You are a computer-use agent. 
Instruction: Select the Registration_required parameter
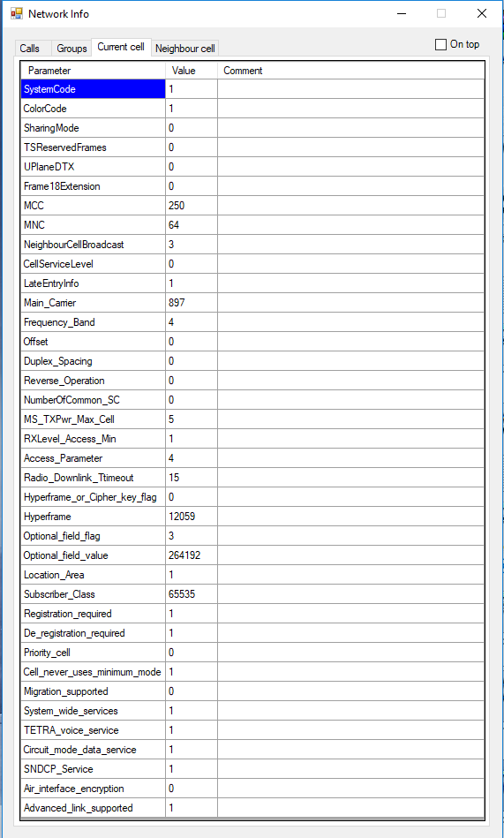[93, 614]
